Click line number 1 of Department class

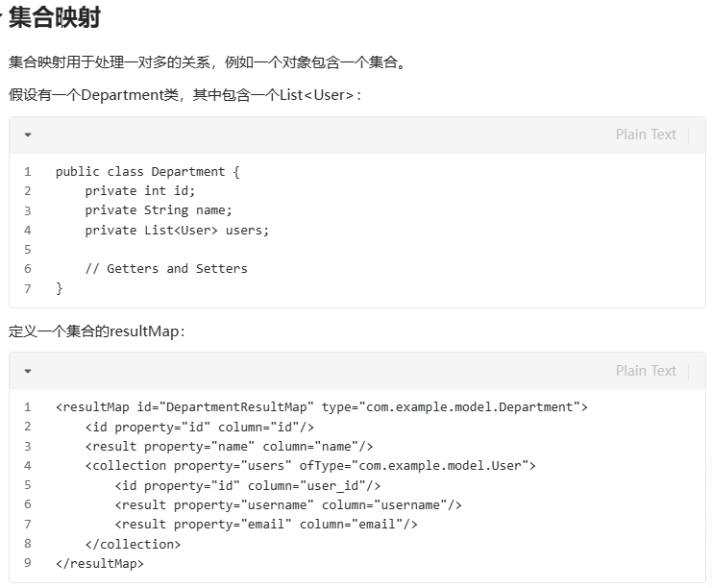pos(28,172)
